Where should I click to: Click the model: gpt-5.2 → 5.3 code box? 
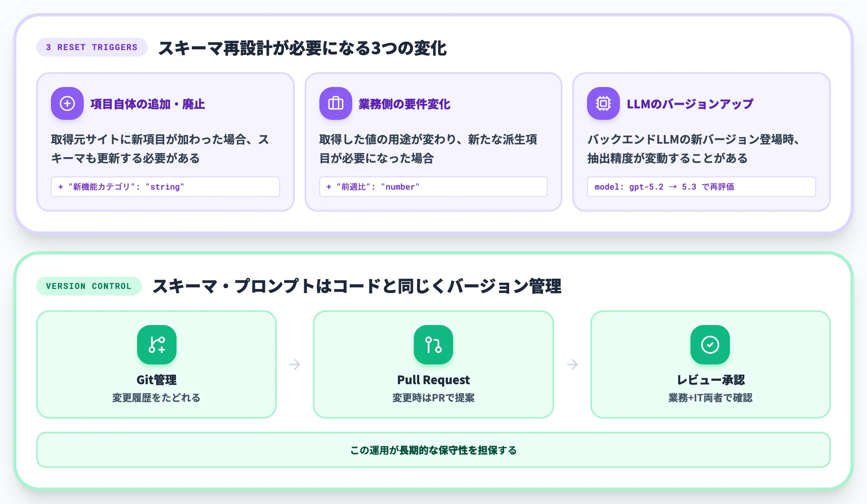pyautogui.click(x=701, y=187)
